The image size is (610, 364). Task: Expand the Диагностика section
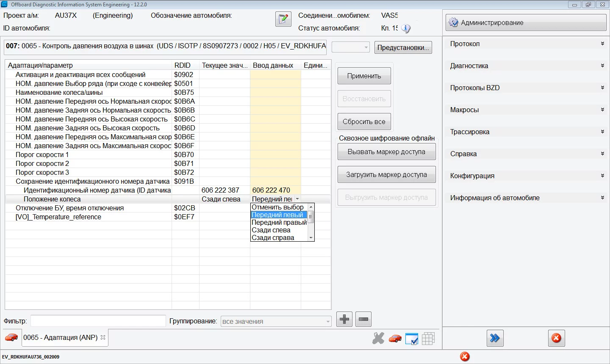pos(602,66)
